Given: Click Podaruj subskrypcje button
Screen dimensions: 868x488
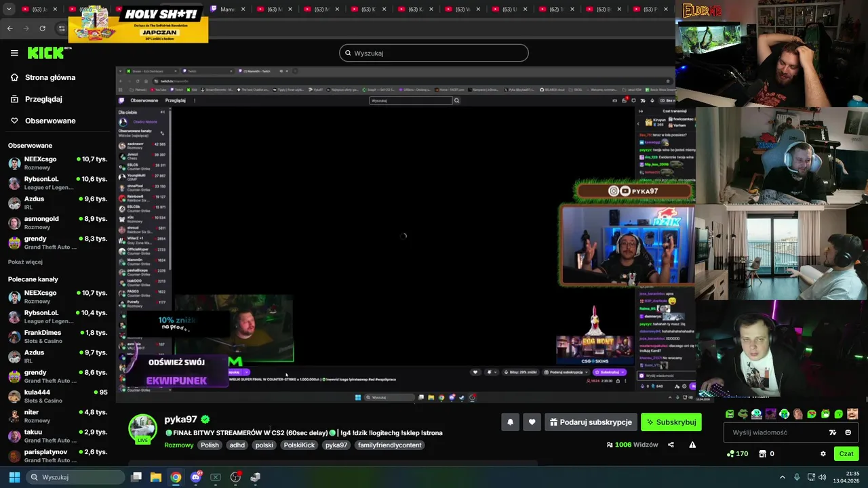Looking at the screenshot, I should pyautogui.click(x=591, y=422).
